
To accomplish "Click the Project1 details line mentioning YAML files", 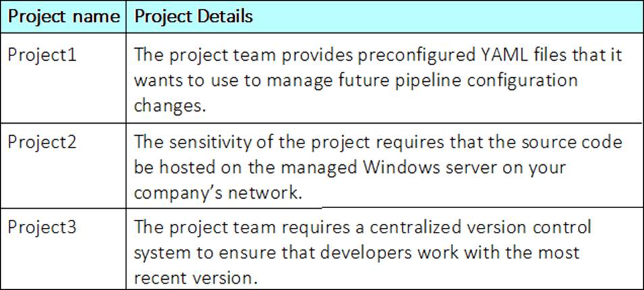I will tap(378, 55).
